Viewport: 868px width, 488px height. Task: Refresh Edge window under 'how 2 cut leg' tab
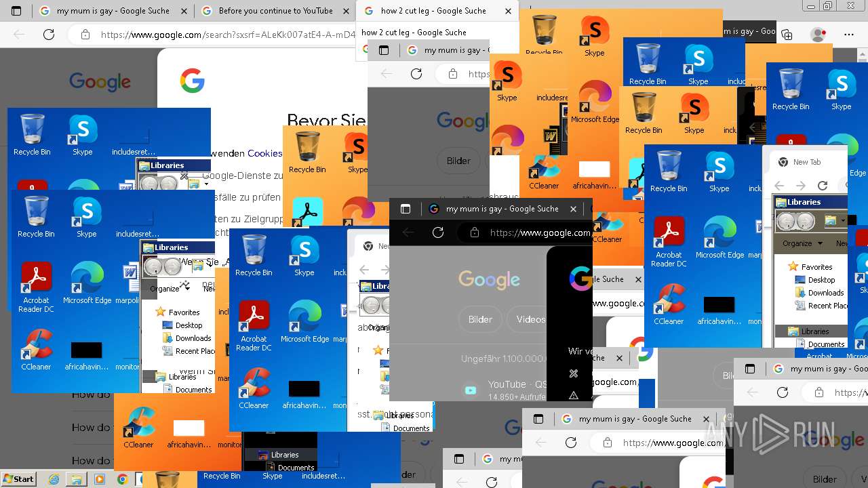(x=416, y=74)
